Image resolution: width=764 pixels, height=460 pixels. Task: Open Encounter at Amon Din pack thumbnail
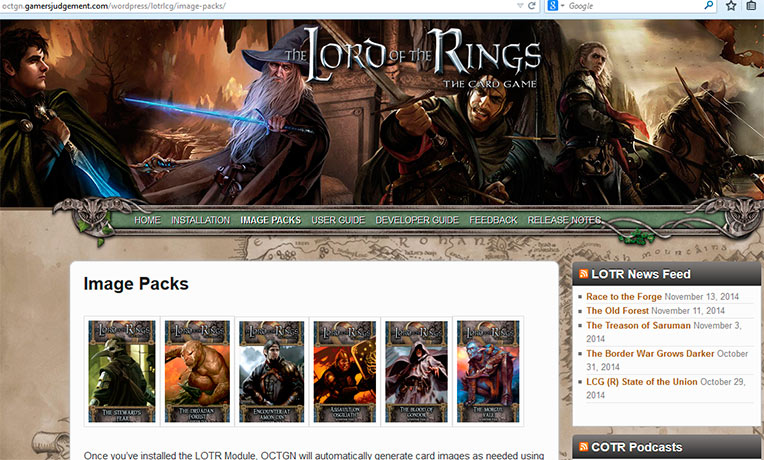click(271, 371)
